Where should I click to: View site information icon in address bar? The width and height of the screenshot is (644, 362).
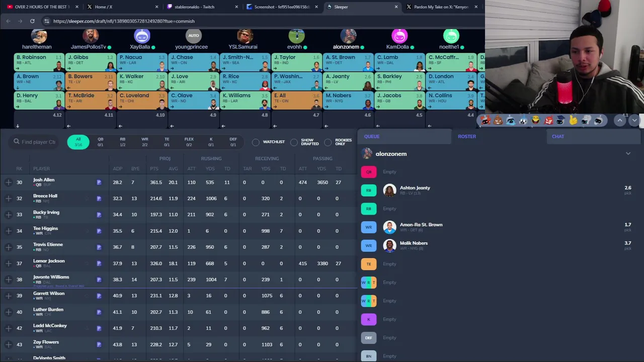pos(46,21)
